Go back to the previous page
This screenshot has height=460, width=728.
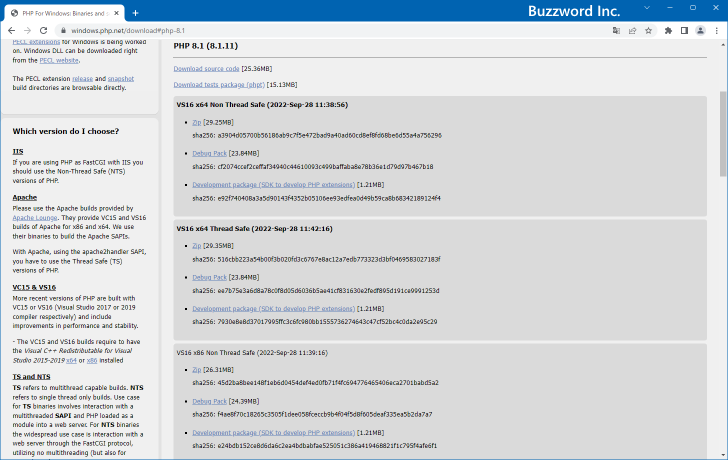[11, 31]
